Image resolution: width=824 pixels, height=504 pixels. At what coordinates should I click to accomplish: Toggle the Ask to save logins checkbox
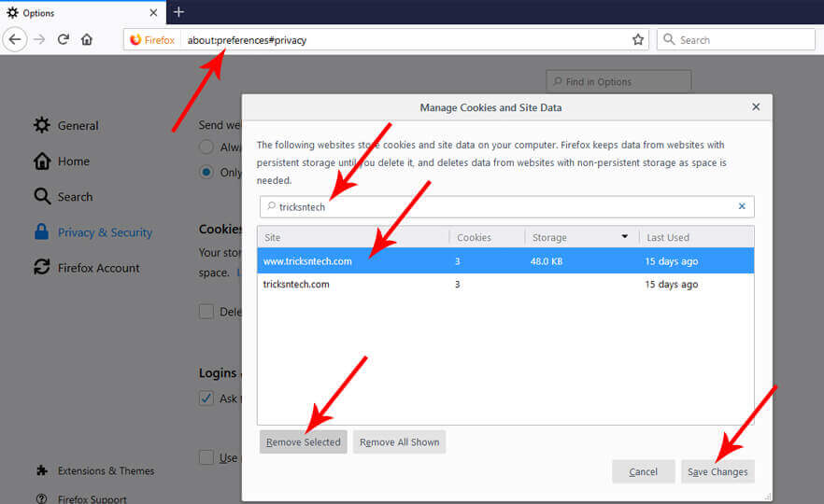click(x=206, y=399)
